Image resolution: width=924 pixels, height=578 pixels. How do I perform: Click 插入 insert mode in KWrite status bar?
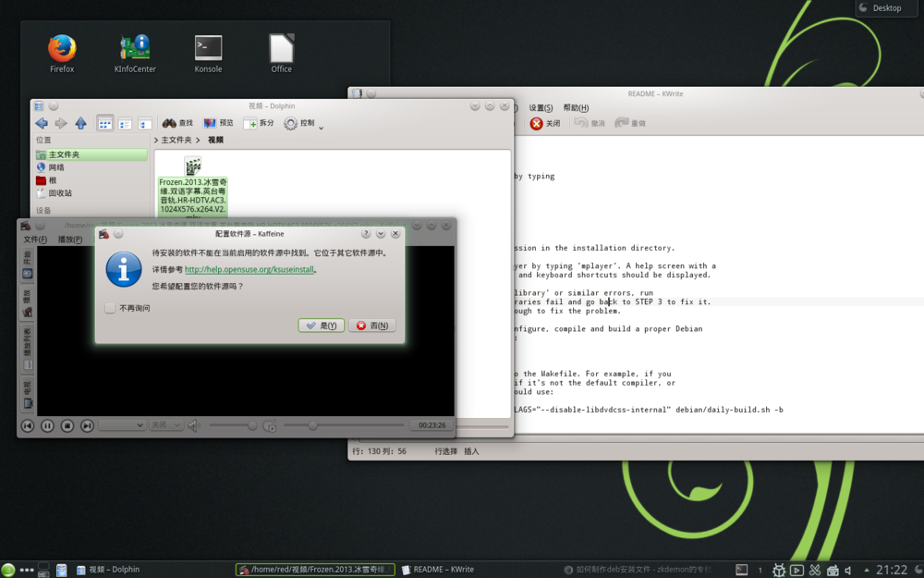point(471,451)
